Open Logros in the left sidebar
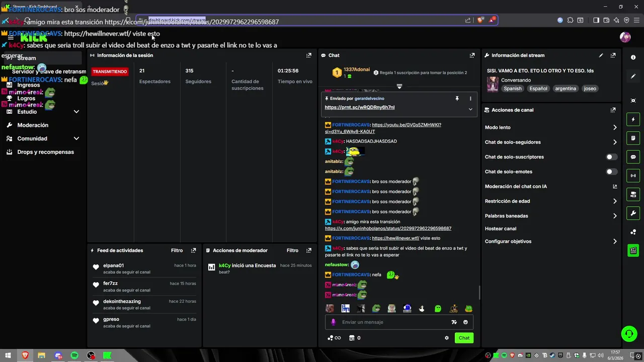Image resolution: width=644 pixels, height=362 pixels. (x=26, y=99)
